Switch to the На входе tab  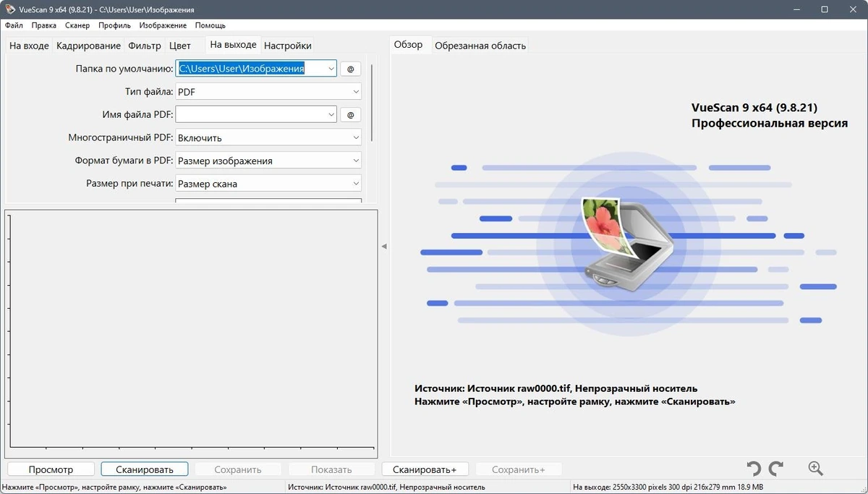[29, 46]
